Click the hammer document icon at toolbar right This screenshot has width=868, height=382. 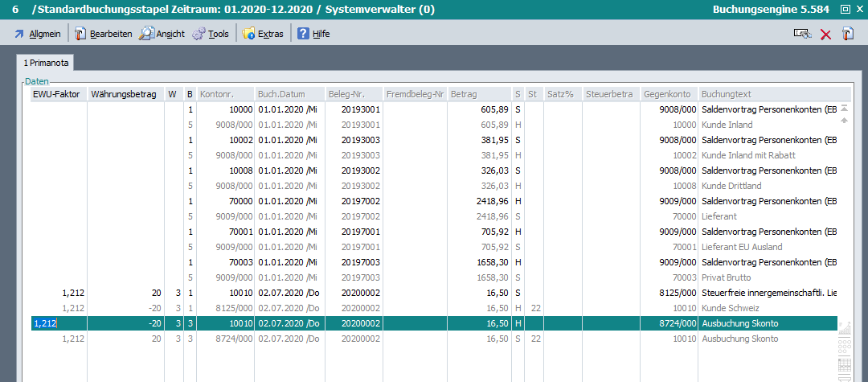848,34
